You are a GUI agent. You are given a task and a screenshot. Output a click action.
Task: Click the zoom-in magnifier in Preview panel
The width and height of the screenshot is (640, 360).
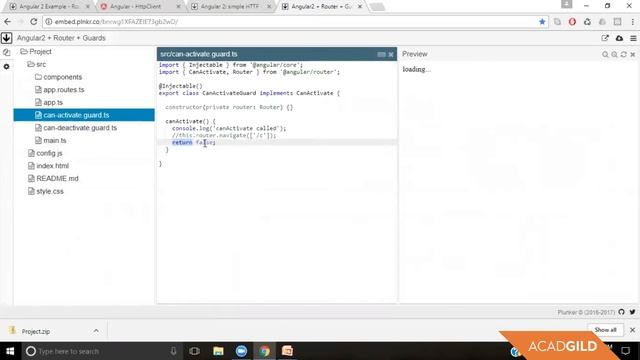(614, 54)
